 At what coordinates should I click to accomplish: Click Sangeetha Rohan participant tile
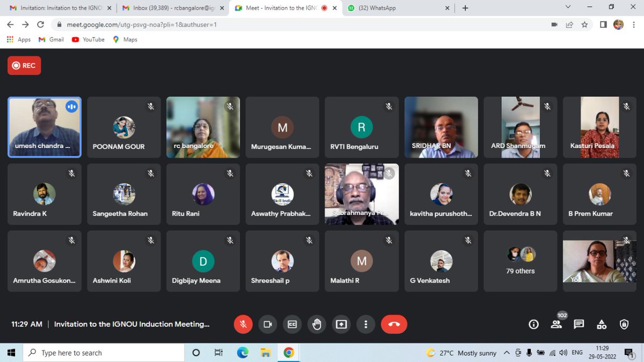pos(124,194)
